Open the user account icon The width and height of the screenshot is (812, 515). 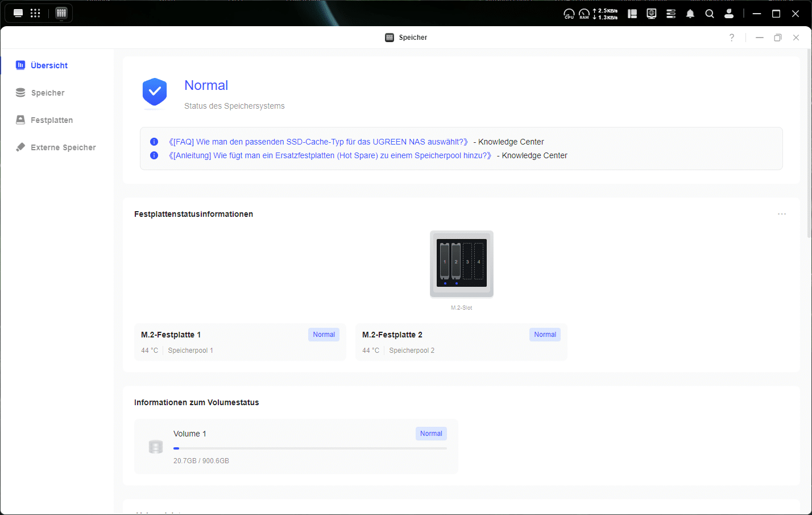pos(728,14)
